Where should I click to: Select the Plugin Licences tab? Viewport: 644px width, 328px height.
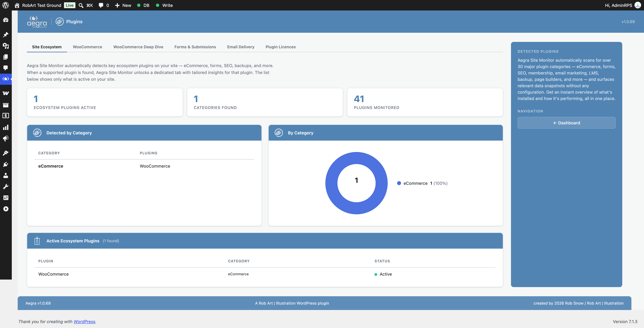[280, 47]
